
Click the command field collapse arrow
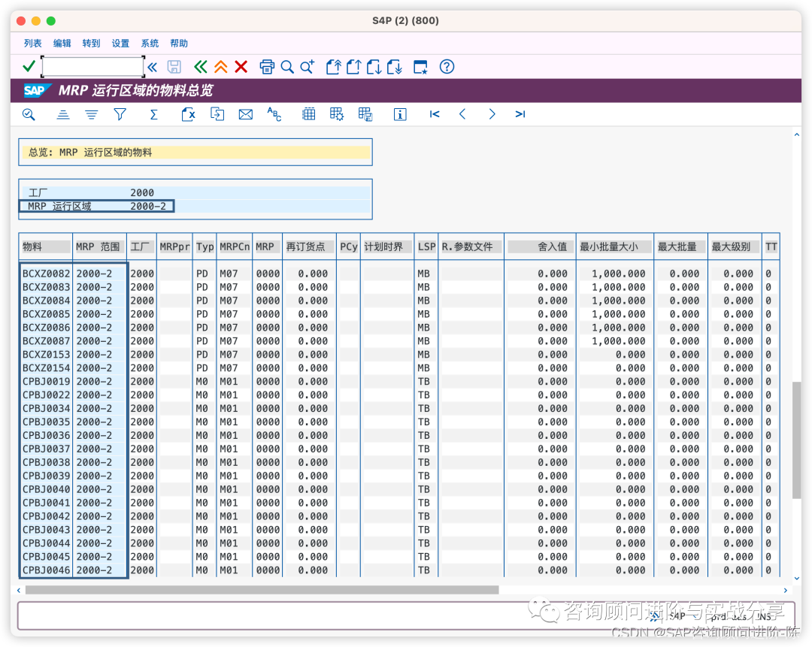(152, 67)
